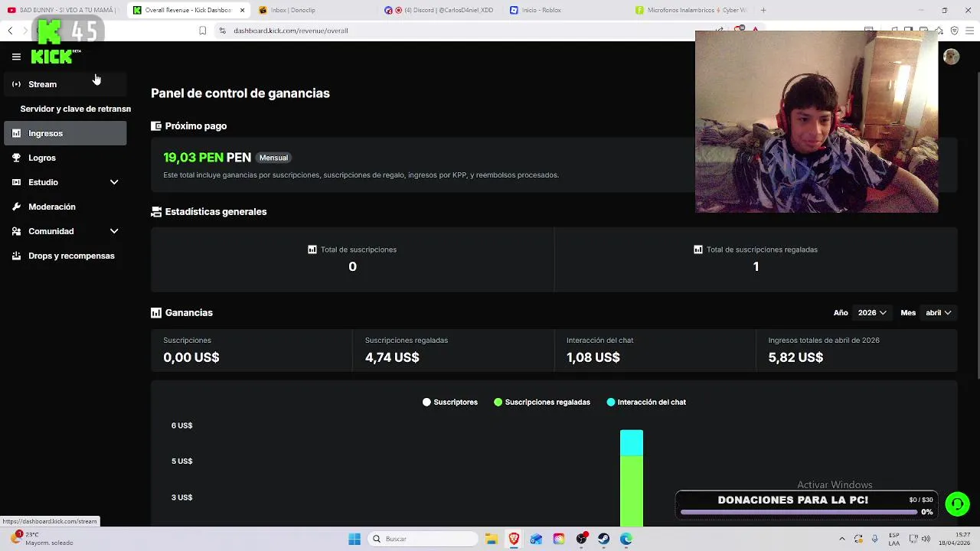980x551 pixels.
Task: Open the Mes abril dropdown
Action: coord(938,313)
